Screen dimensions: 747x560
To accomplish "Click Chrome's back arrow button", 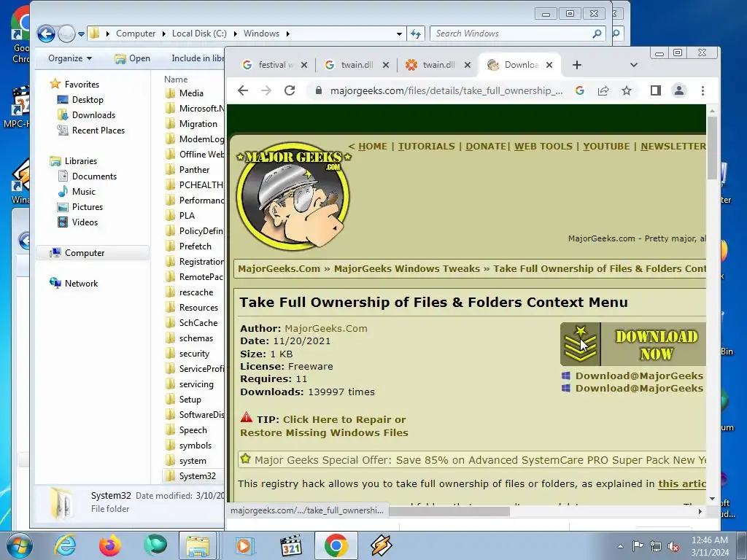I will pos(243,90).
